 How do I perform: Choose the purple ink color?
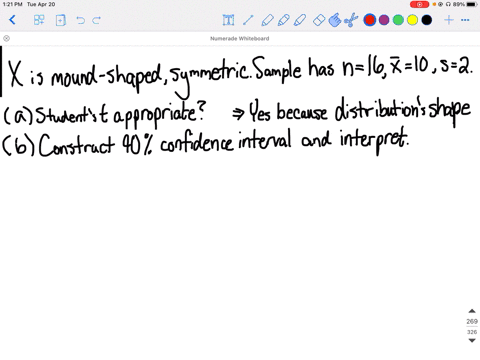tap(384, 20)
